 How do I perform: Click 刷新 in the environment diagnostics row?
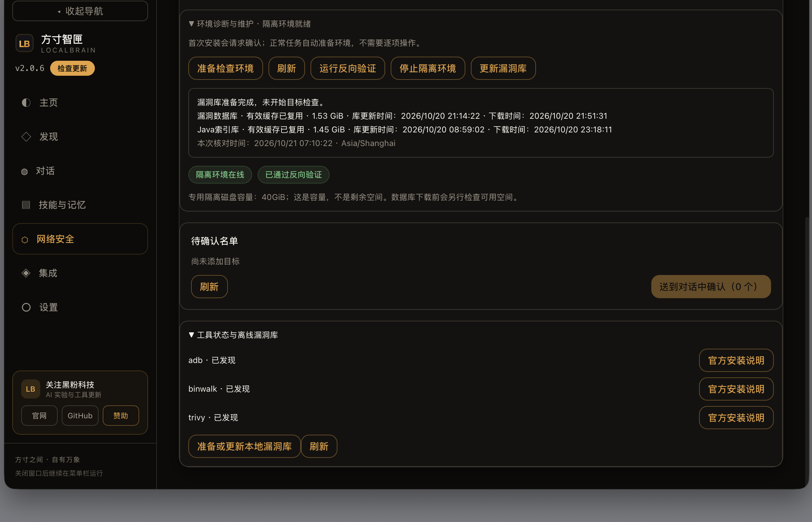pyautogui.click(x=287, y=68)
